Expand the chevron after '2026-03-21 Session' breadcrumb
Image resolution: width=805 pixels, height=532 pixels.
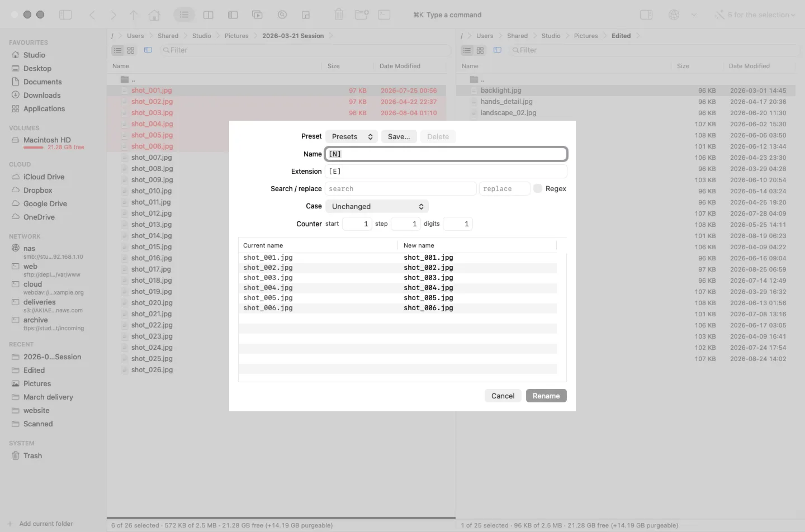[x=331, y=36]
